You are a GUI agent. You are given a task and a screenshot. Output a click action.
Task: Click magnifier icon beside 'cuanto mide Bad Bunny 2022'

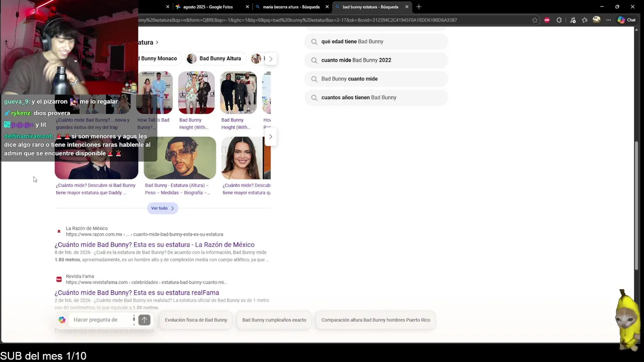click(x=314, y=60)
